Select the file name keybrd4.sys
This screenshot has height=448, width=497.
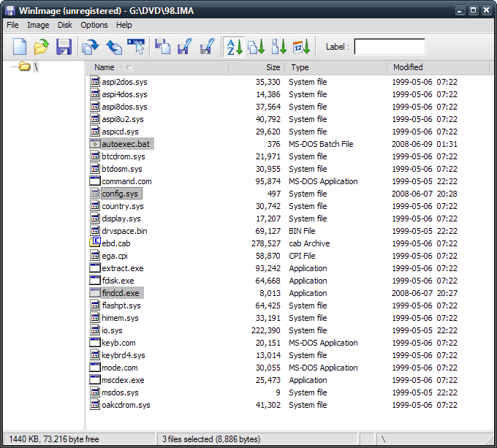(x=124, y=355)
